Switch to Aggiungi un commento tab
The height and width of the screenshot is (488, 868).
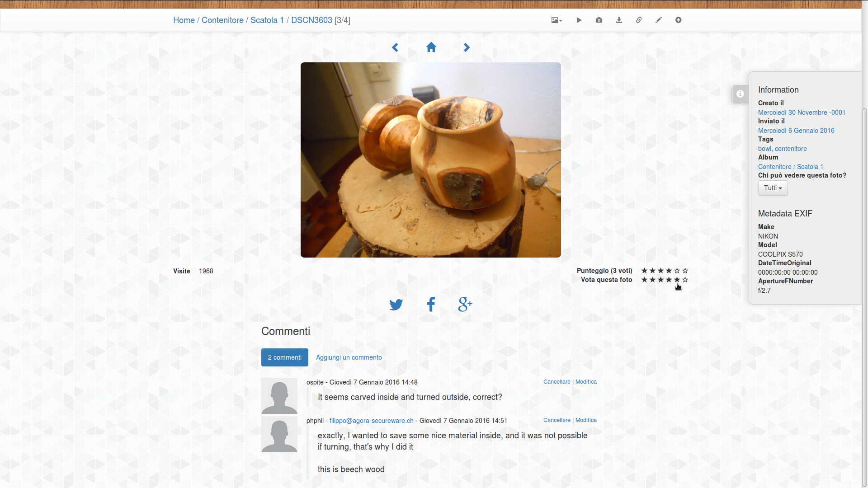[349, 357]
